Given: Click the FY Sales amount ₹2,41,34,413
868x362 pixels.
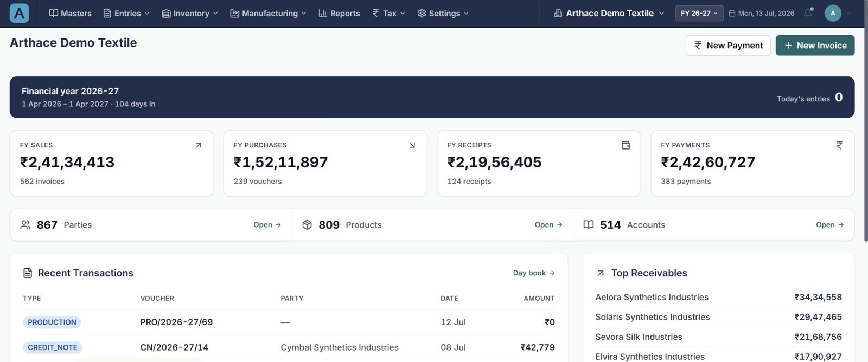Looking at the screenshot, I should click(x=67, y=162).
